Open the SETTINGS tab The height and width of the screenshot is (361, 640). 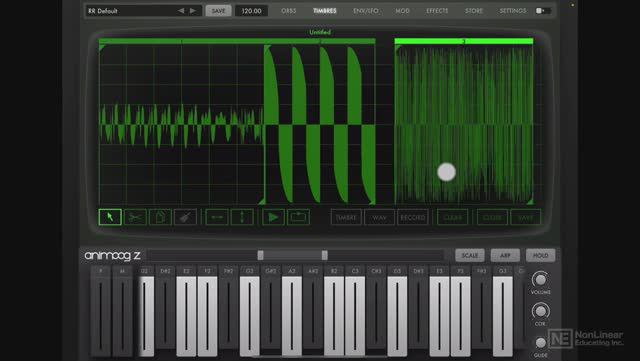513,11
